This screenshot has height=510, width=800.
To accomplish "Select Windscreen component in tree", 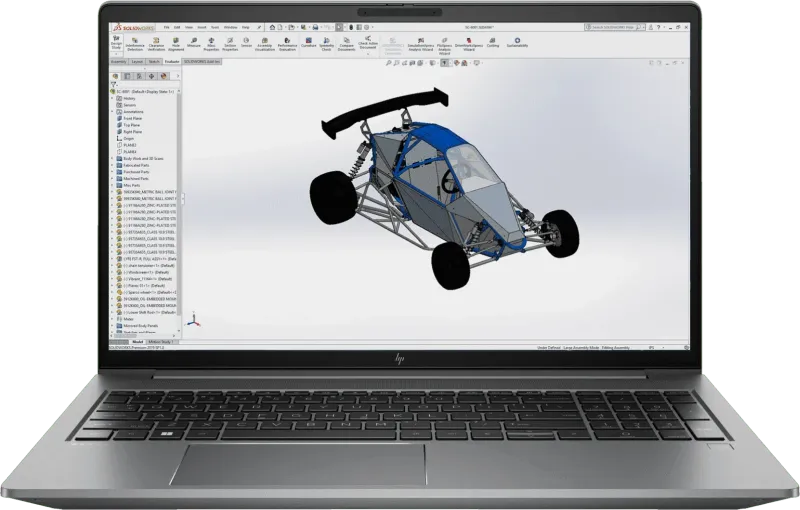I will coord(143,272).
